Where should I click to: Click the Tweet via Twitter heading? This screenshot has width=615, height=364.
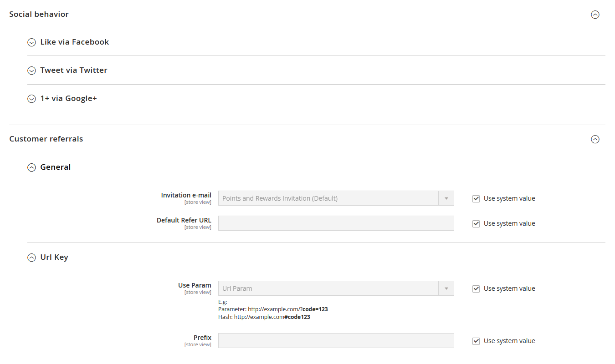(x=74, y=71)
